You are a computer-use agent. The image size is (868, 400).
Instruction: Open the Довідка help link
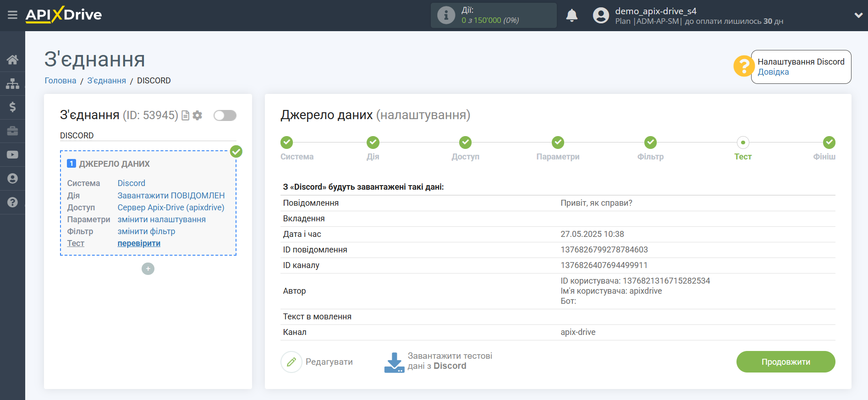pos(773,72)
